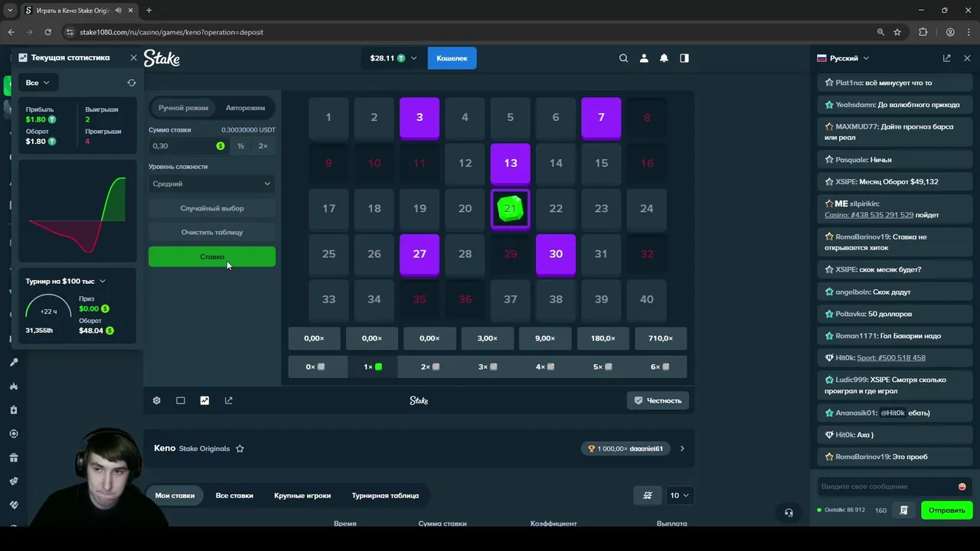Toggle theatre mode rectangle icon
This screenshot has height=551, width=980.
pos(181,400)
